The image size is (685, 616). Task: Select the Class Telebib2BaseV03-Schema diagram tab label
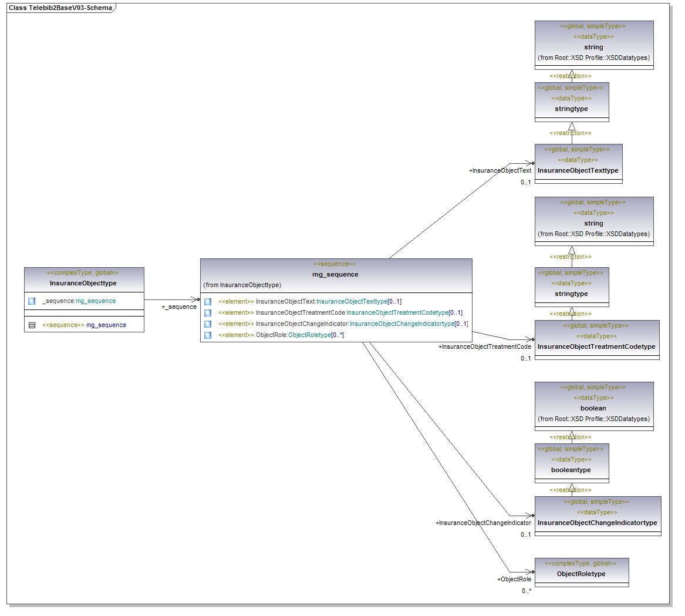click(60, 8)
